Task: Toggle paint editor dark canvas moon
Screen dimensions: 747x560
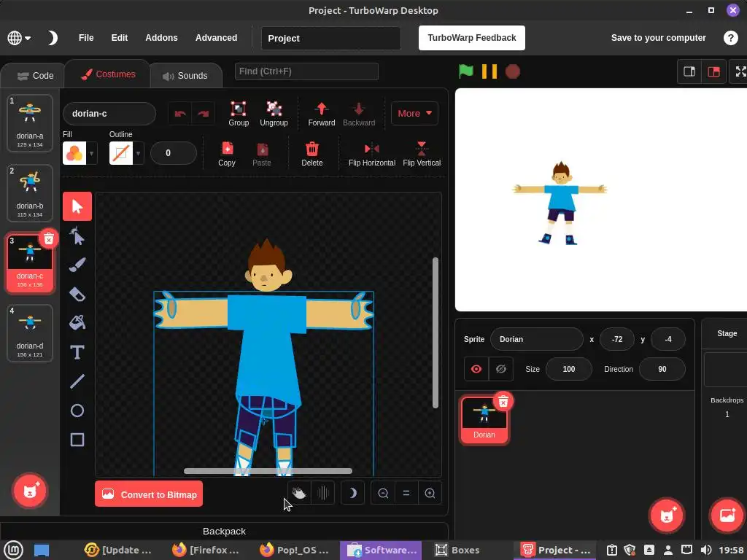Action: (352, 494)
